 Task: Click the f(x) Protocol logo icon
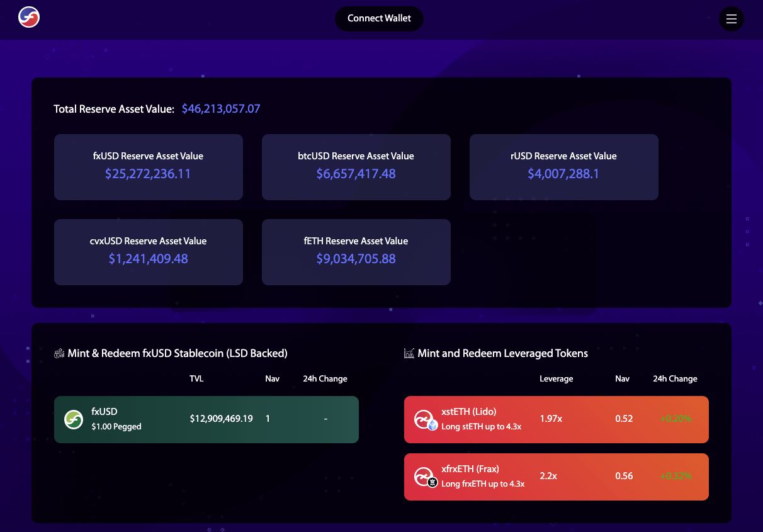pyautogui.click(x=29, y=18)
